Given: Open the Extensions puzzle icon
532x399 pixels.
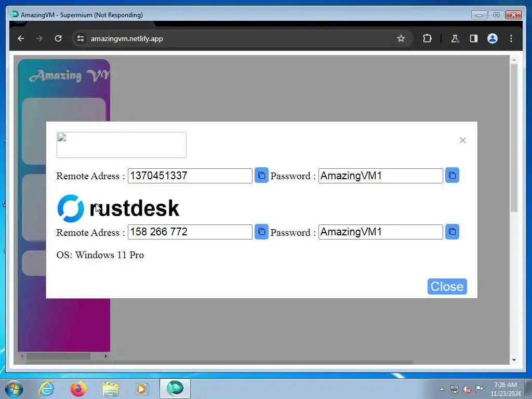Looking at the screenshot, I should [x=427, y=38].
